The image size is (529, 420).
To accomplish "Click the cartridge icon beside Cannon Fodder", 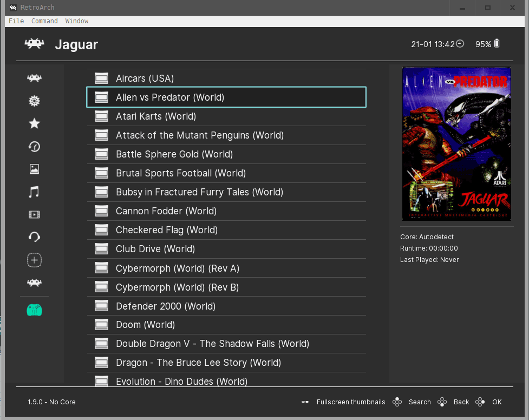I will [101, 211].
